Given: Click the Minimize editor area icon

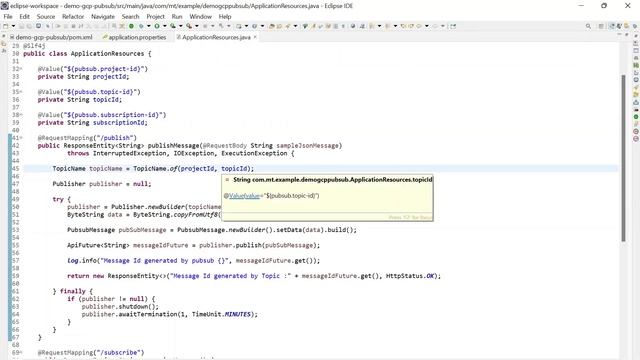Looking at the screenshot, I should (x=619, y=35).
